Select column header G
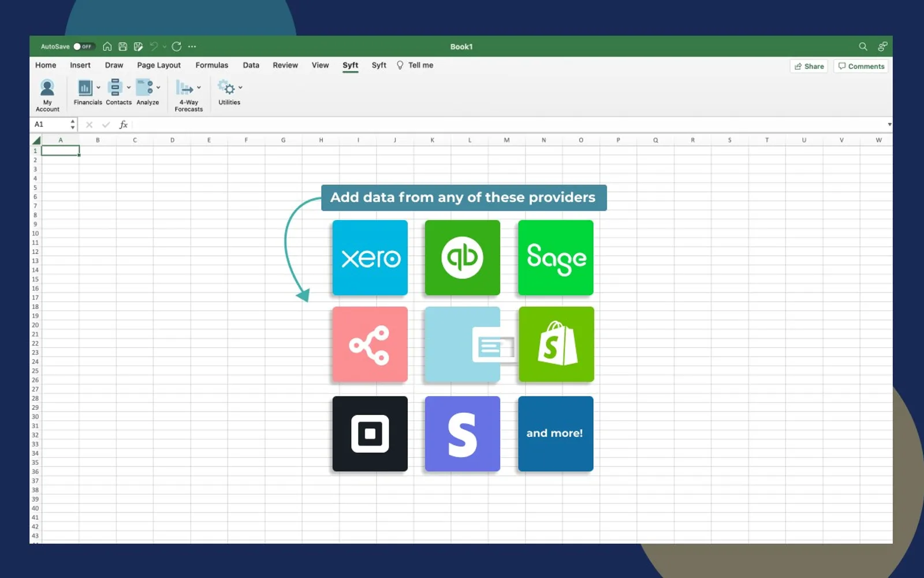The image size is (924, 578). (x=284, y=140)
